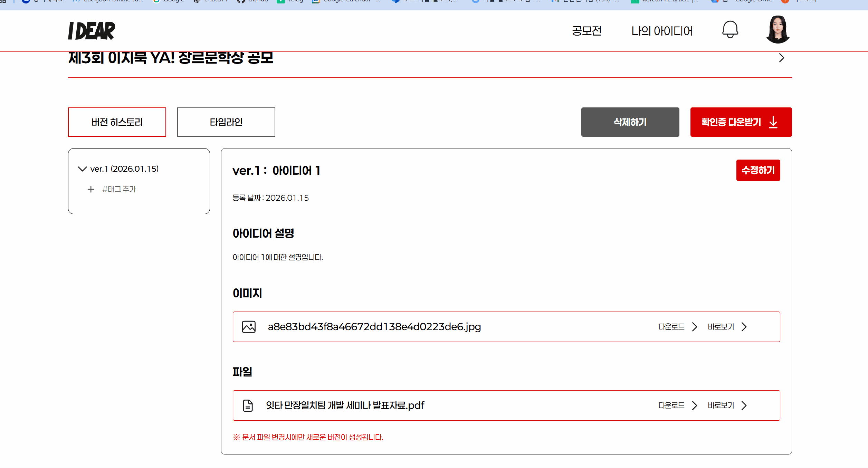
Task: Click 바로보기 chevron for the jpg image
Action: pyautogui.click(x=744, y=327)
